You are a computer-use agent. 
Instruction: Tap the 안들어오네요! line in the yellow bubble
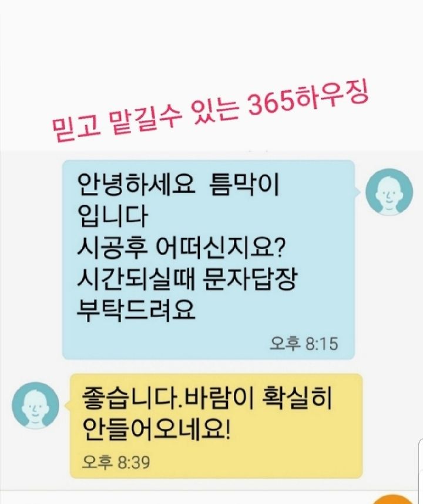[156, 430]
